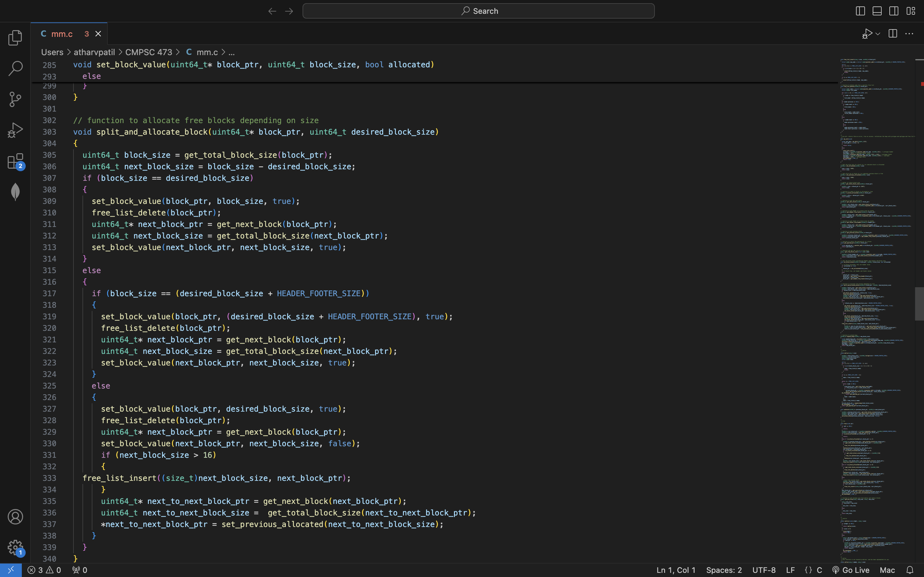Click the minimap scrollbar slider
Screen dimensions: 924x577
(919, 304)
